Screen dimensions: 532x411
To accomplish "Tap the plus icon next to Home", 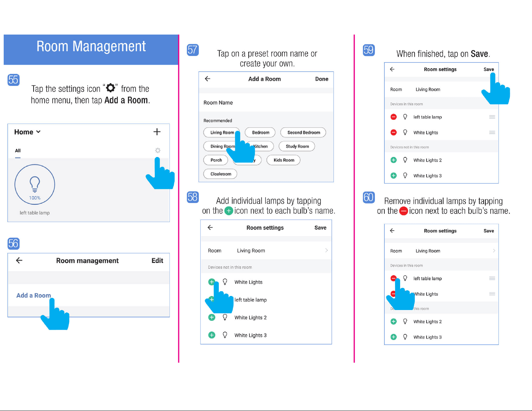I will pos(157,132).
